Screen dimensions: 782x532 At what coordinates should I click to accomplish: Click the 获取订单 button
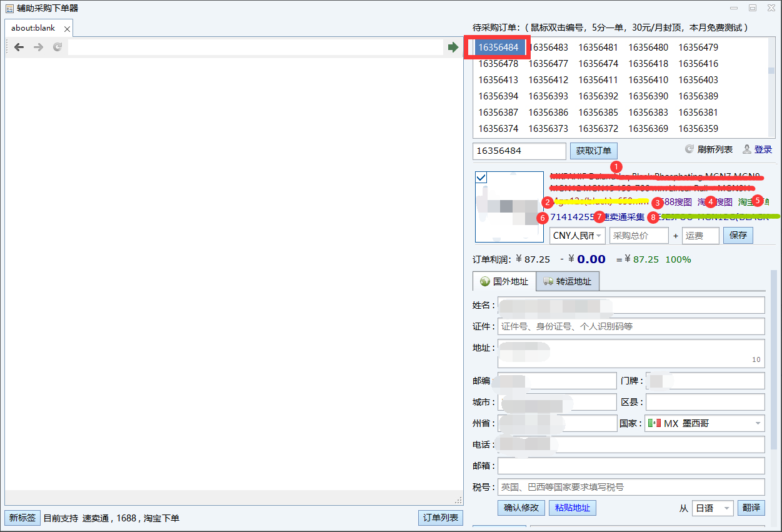(x=594, y=151)
